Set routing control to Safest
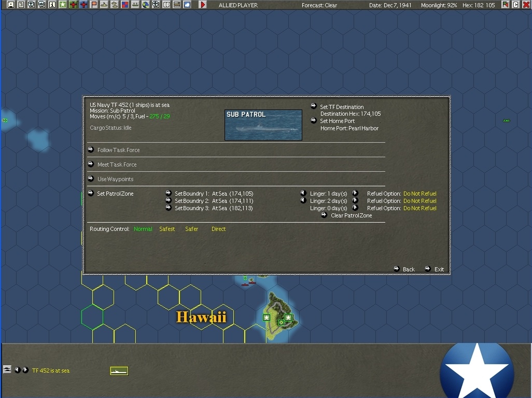Viewport: 532px width, 398px height. point(167,229)
